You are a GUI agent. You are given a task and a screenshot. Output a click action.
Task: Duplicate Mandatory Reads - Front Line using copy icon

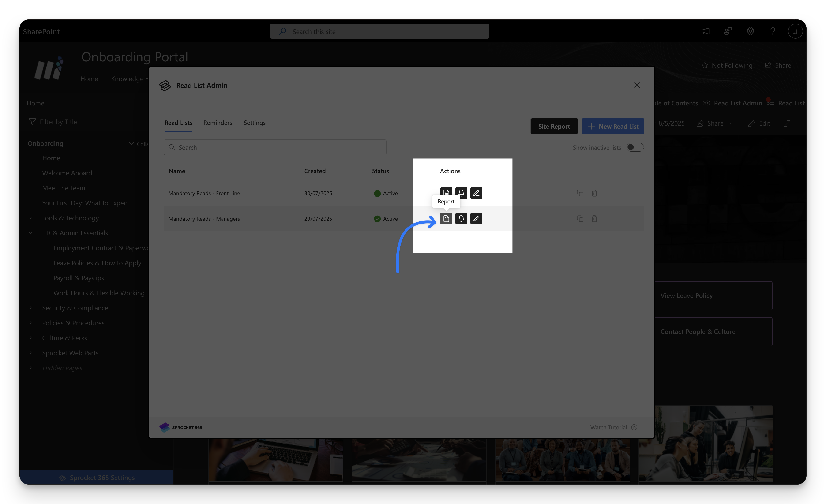[580, 193]
